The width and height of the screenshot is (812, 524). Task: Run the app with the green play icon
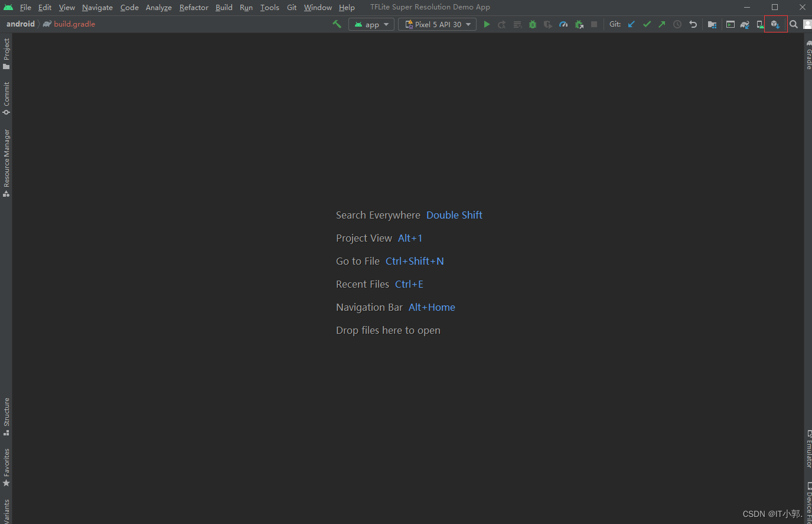(x=487, y=24)
